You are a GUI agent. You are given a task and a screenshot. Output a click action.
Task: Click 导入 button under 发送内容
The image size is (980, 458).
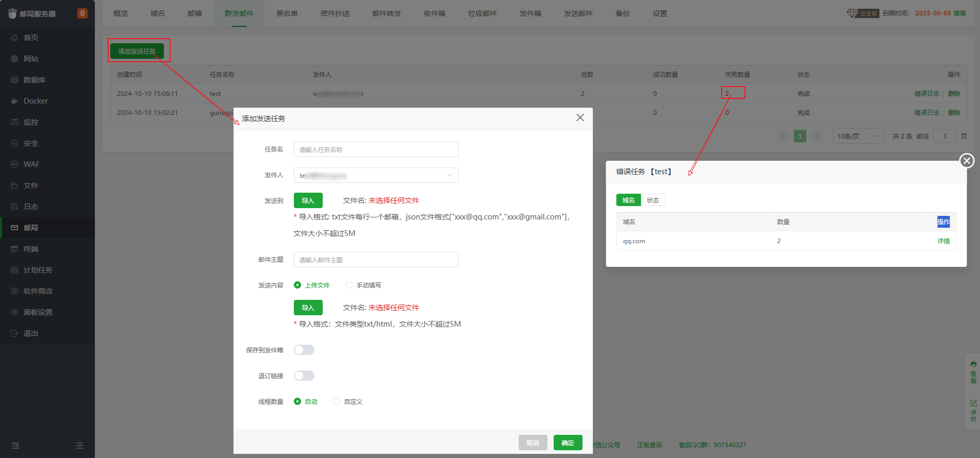308,308
